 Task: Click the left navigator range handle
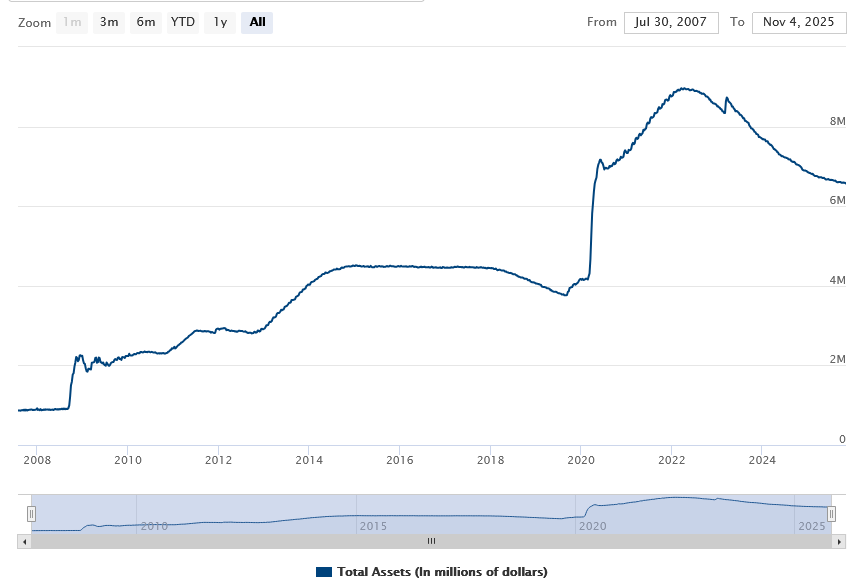31,514
